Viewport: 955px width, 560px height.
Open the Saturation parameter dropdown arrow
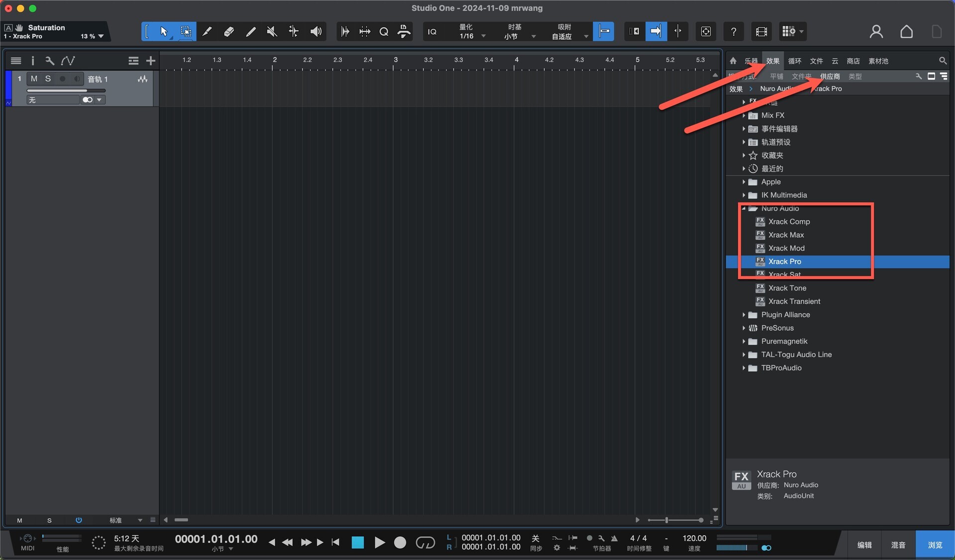click(x=101, y=36)
